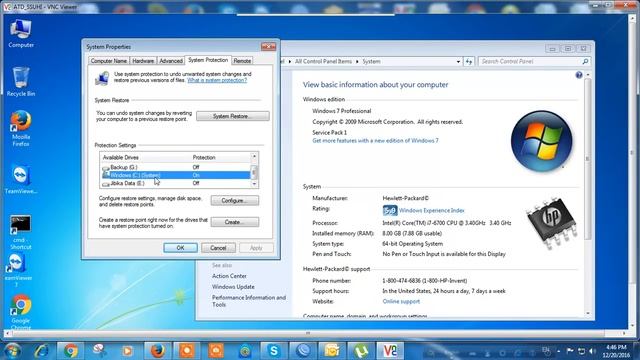Click the drive list scroll down arrow
640x360 pixels.
(x=254, y=184)
